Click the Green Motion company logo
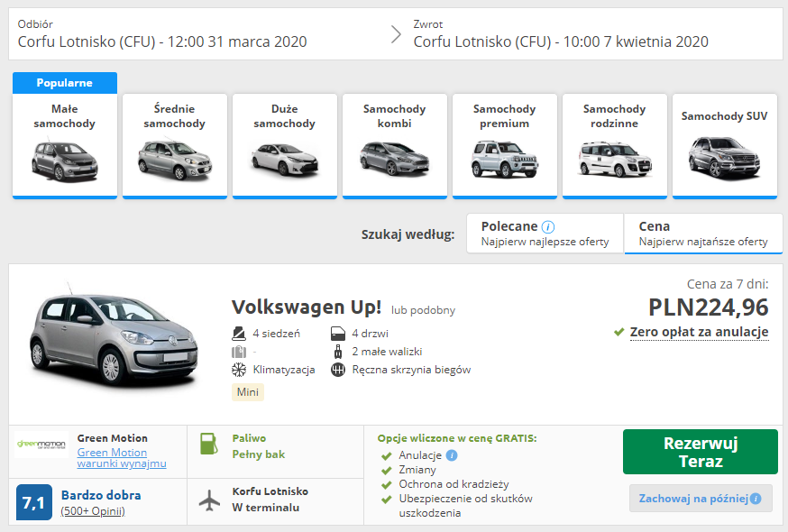 pyautogui.click(x=41, y=445)
